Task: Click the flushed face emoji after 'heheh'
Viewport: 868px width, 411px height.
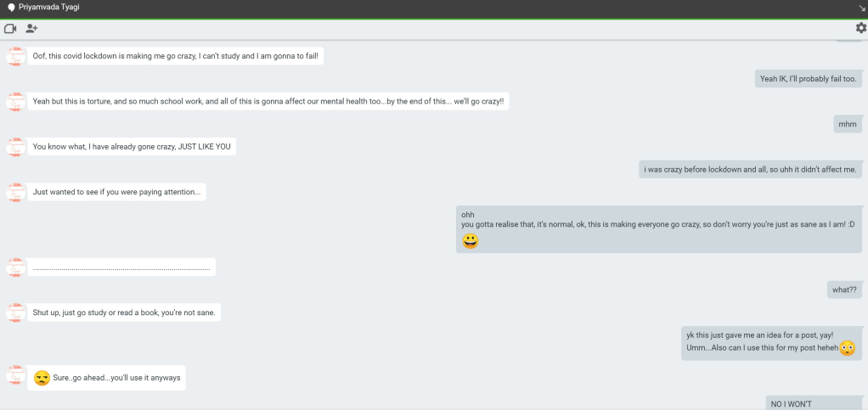Action: point(847,348)
